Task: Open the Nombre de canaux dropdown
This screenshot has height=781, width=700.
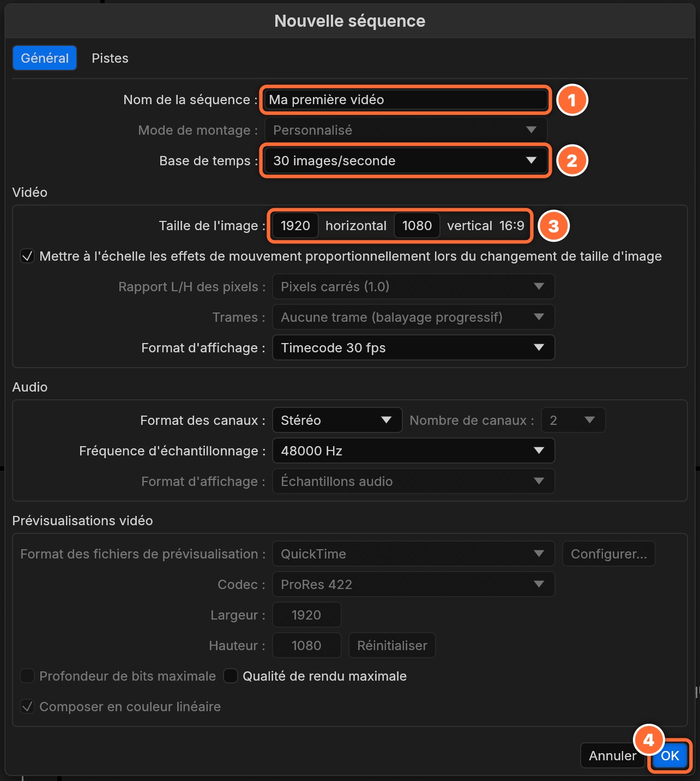Action: pyautogui.click(x=573, y=420)
